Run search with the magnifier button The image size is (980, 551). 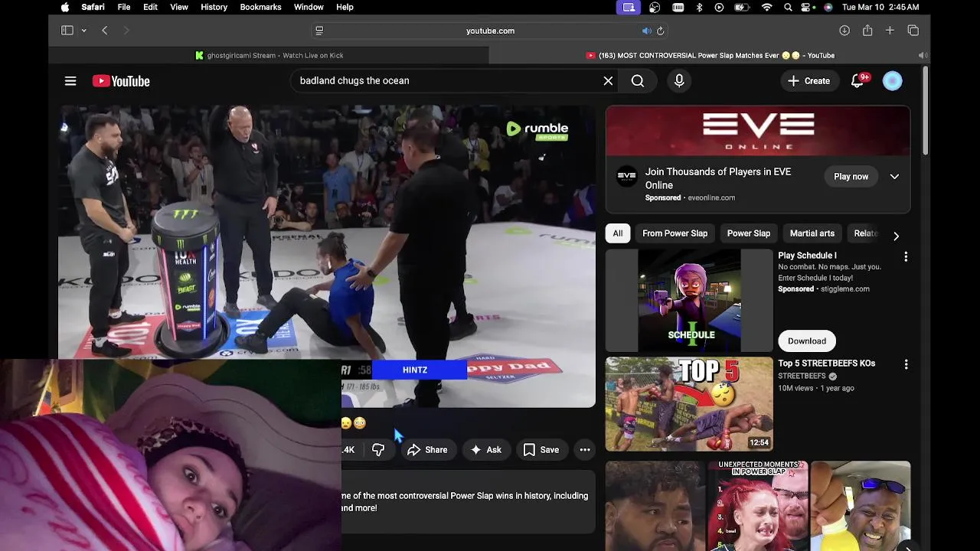[638, 80]
